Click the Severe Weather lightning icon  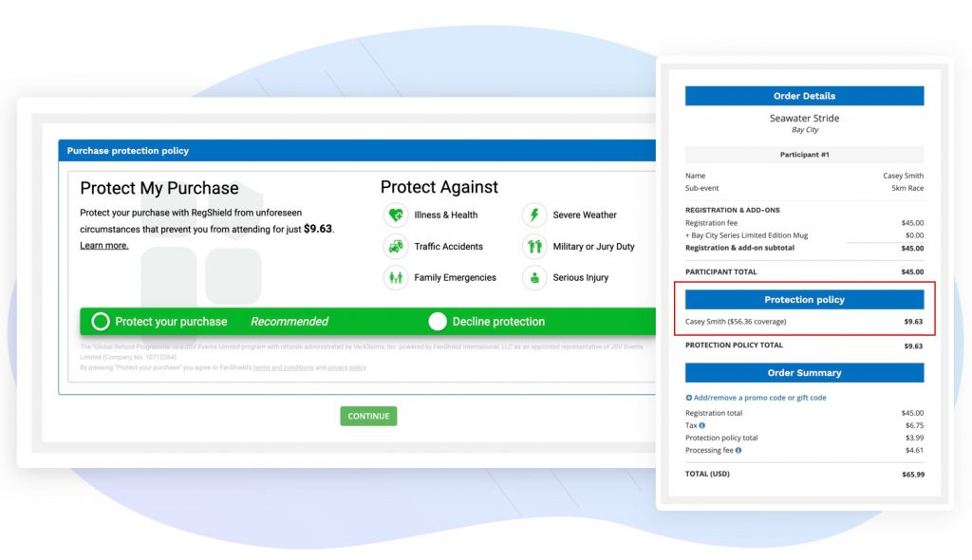(x=534, y=215)
